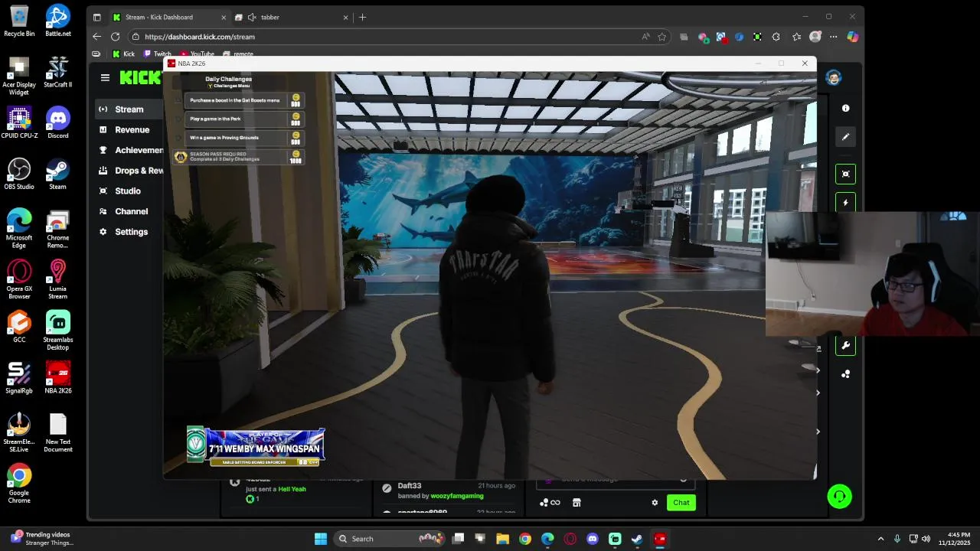
Task: Click Daft33 in the moderation log
Action: (x=410, y=486)
